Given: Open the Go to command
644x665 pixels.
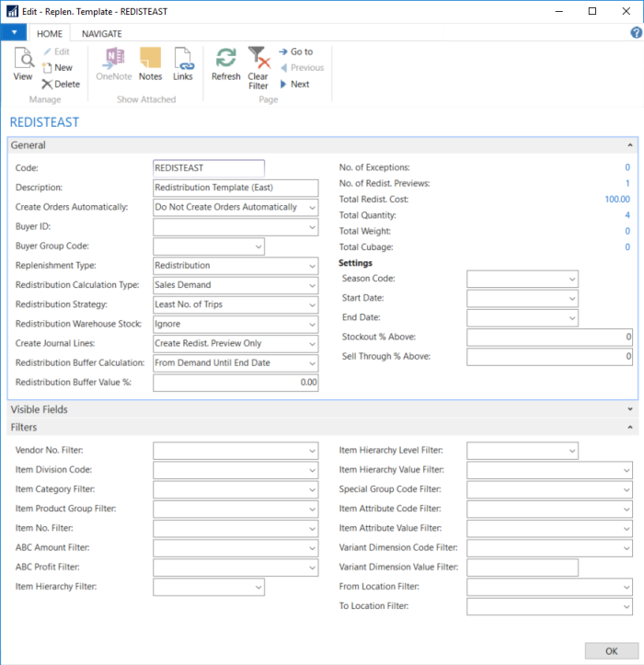Looking at the screenshot, I should tap(296, 52).
